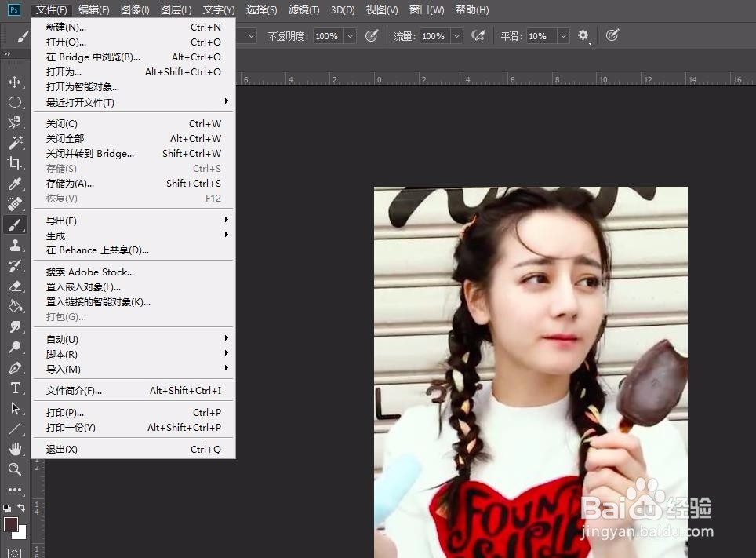
Task: Select the Move tool
Action: (16, 81)
